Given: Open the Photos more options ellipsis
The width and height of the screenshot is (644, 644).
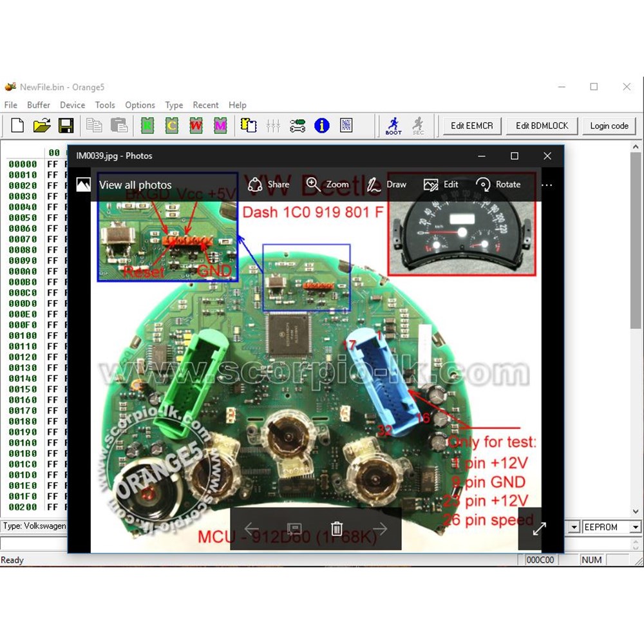Looking at the screenshot, I should 547,185.
